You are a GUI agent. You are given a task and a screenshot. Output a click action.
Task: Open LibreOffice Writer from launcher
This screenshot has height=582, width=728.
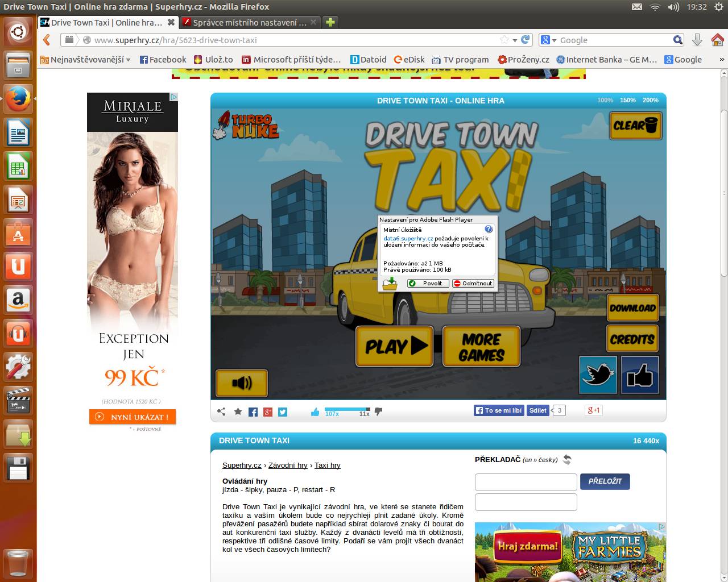[18, 133]
